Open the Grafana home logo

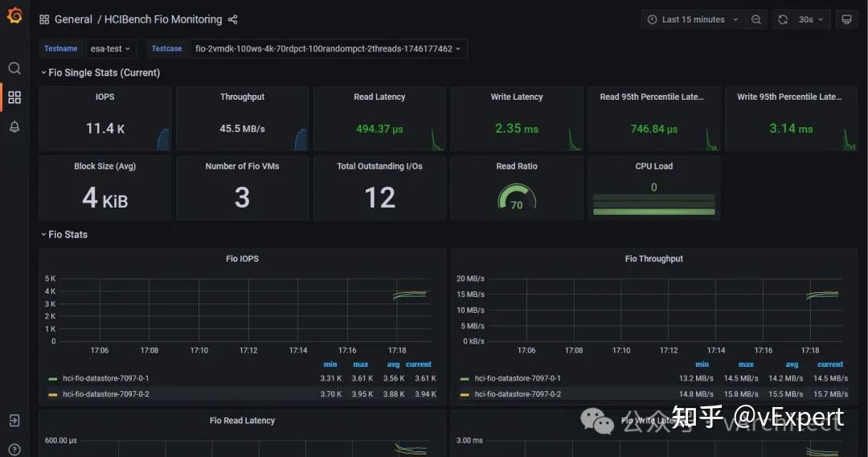pyautogui.click(x=15, y=15)
